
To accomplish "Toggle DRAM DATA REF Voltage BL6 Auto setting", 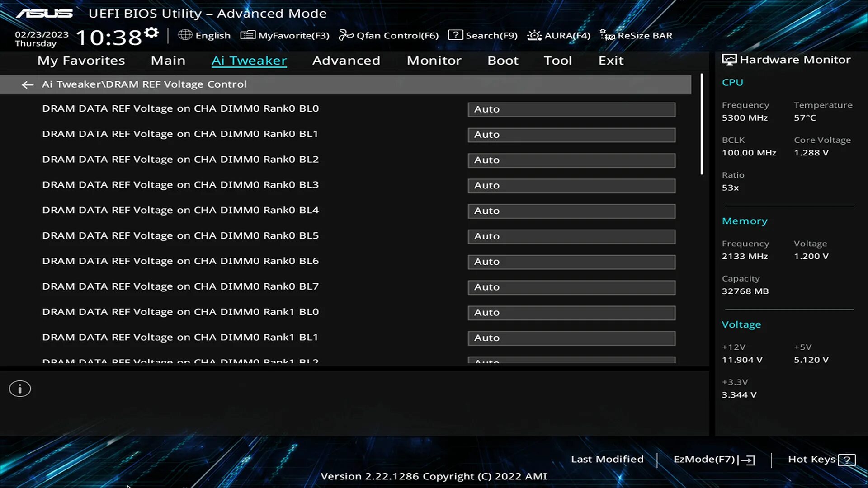I will pyautogui.click(x=571, y=261).
